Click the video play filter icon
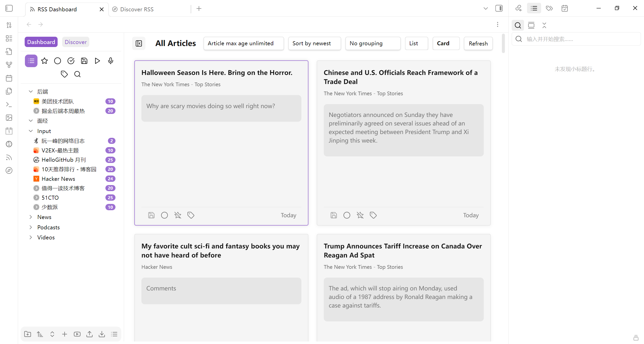Screen dimensions: 644x344 pyautogui.click(x=97, y=61)
